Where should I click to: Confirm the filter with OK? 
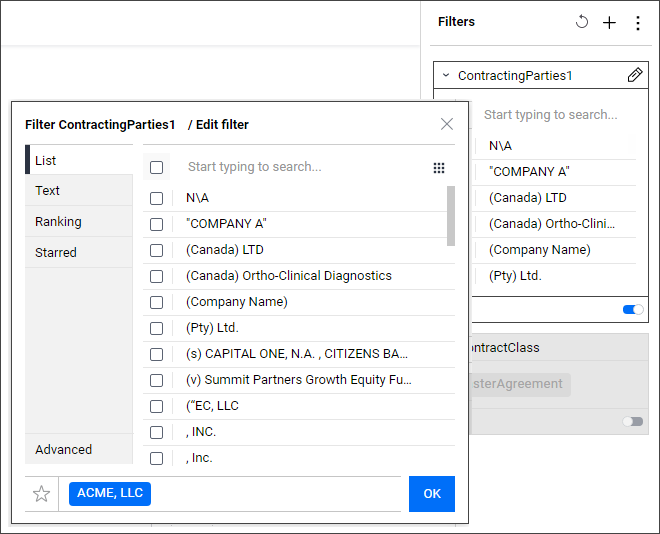[432, 494]
